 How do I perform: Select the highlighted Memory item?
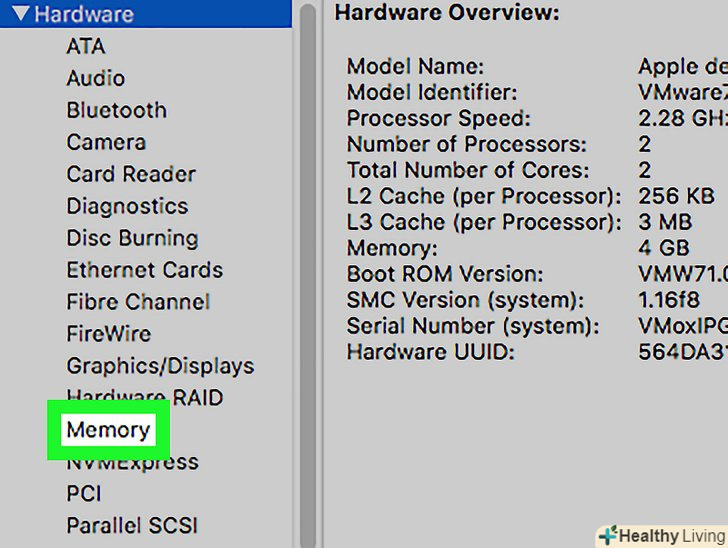[108, 430]
